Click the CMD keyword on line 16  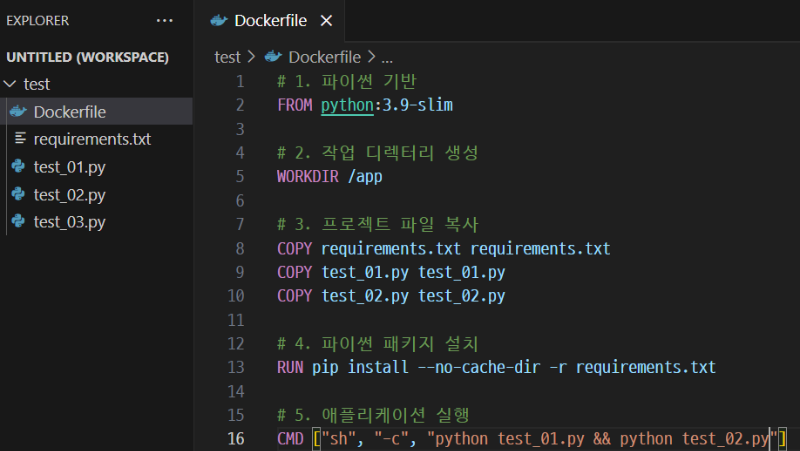pos(290,439)
